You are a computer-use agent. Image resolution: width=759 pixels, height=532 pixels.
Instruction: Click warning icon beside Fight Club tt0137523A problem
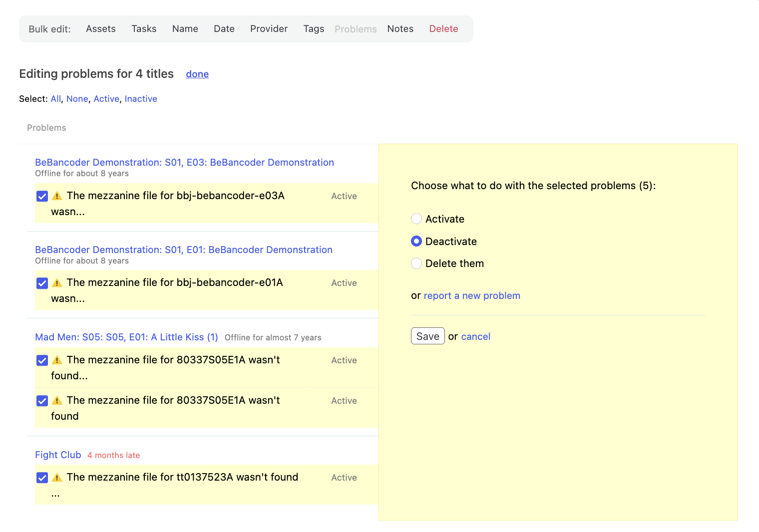[57, 478]
